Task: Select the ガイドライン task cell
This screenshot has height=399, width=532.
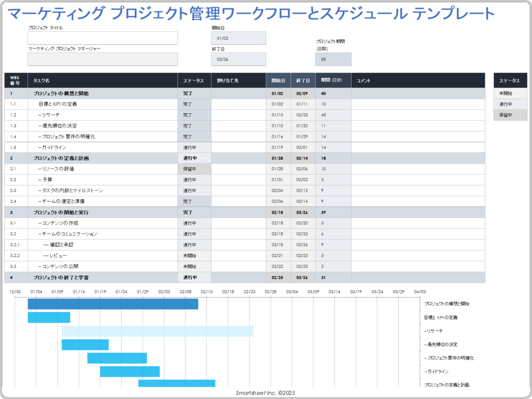Action: 103,147
